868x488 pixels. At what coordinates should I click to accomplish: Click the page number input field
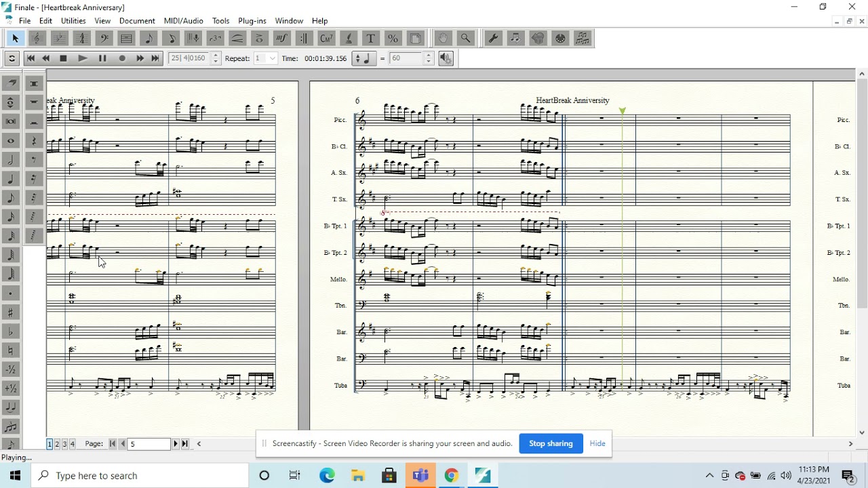point(149,444)
